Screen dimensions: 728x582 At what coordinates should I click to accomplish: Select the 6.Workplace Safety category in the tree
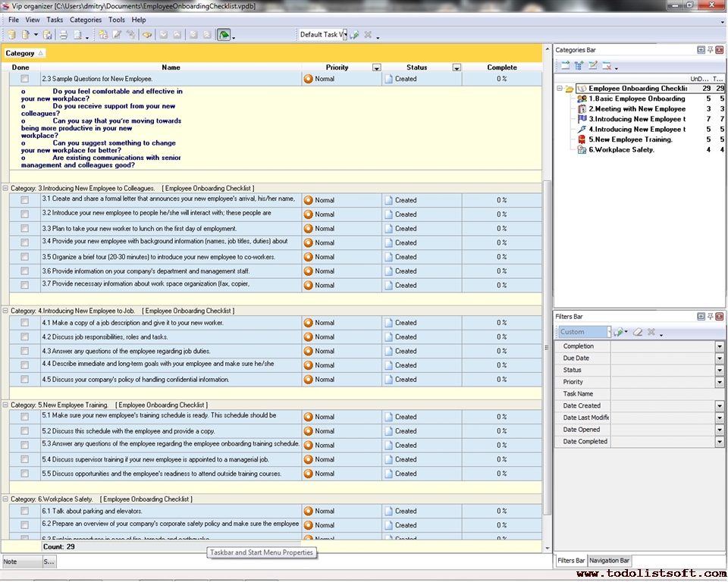621,149
